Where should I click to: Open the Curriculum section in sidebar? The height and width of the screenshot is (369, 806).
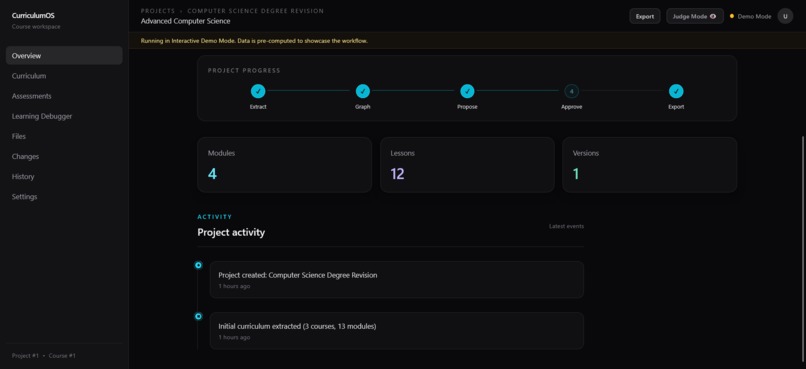click(x=64, y=76)
